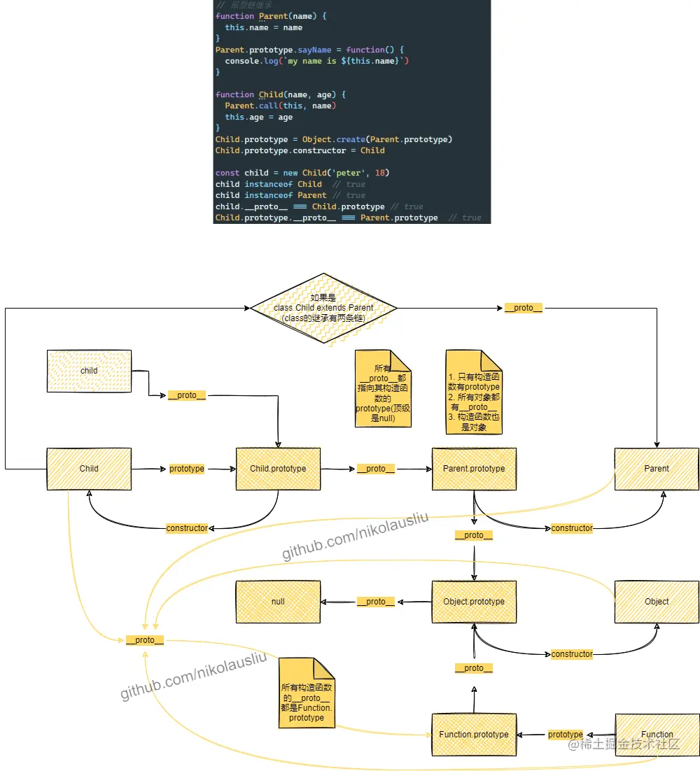Select the constructor label under Parent.prototype
Screen dimensions: 700x771
572,528
